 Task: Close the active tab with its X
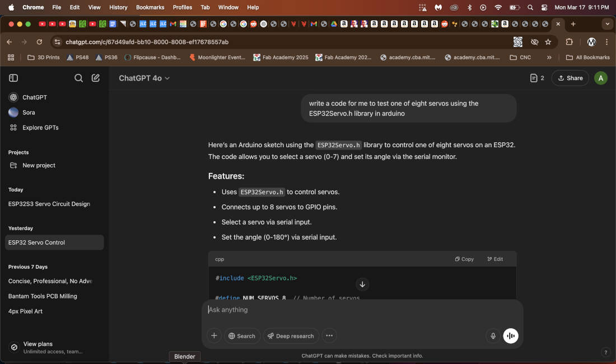558,24
